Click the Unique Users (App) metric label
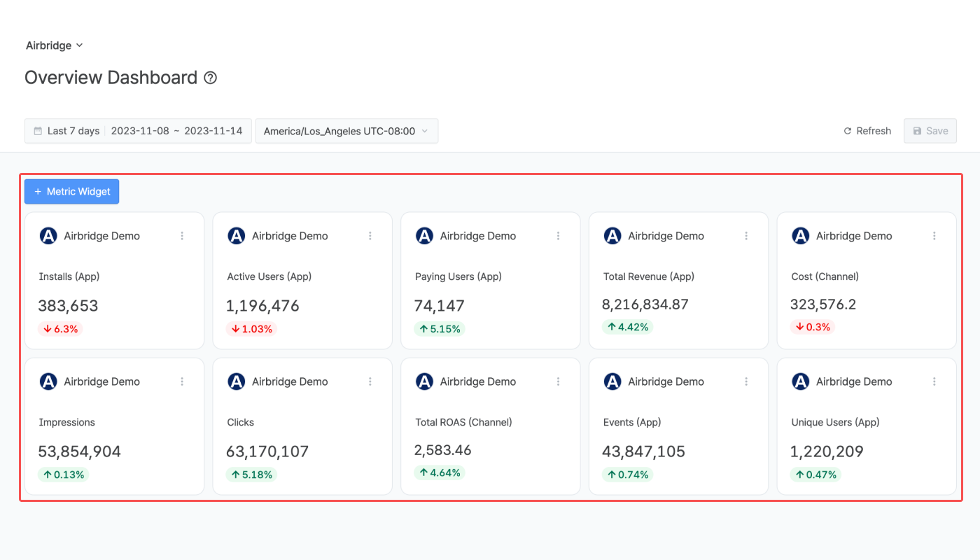 pyautogui.click(x=836, y=422)
